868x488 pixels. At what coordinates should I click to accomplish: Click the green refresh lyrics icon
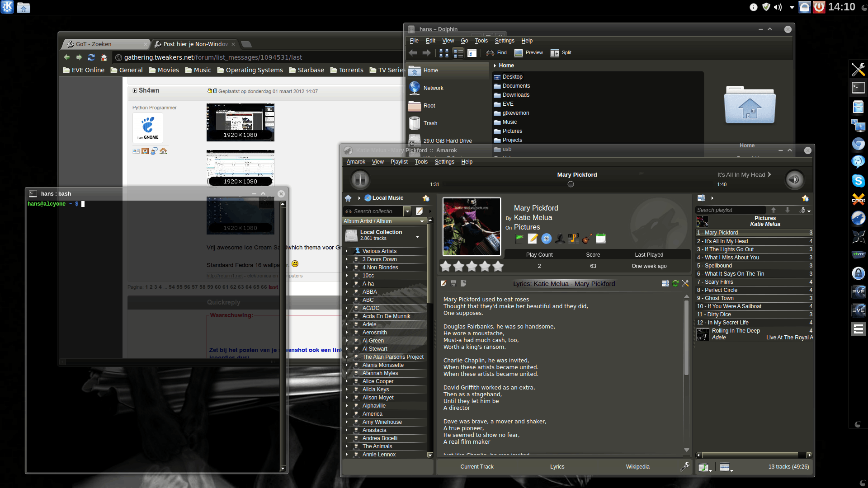pos(675,283)
